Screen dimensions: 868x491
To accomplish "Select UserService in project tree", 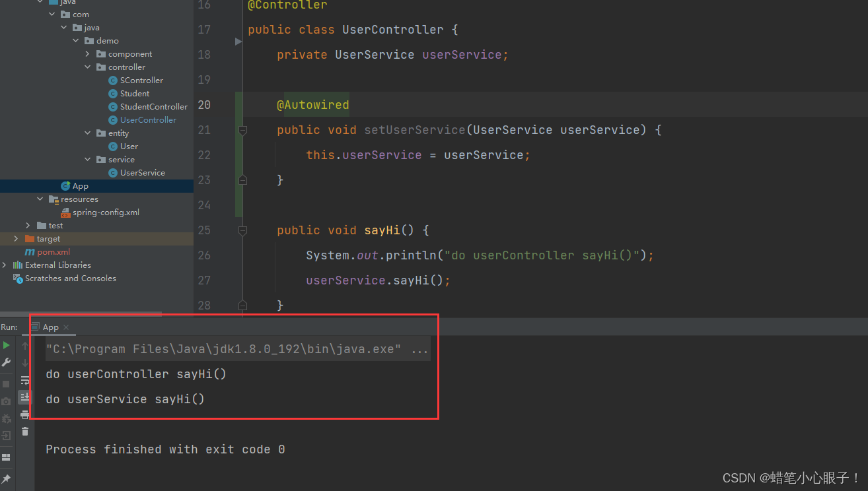I will click(143, 173).
